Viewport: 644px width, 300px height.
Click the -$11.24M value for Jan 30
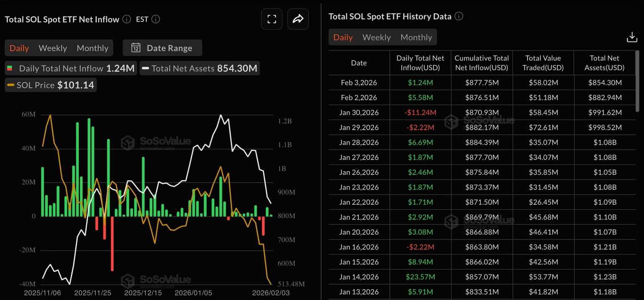pyautogui.click(x=420, y=112)
